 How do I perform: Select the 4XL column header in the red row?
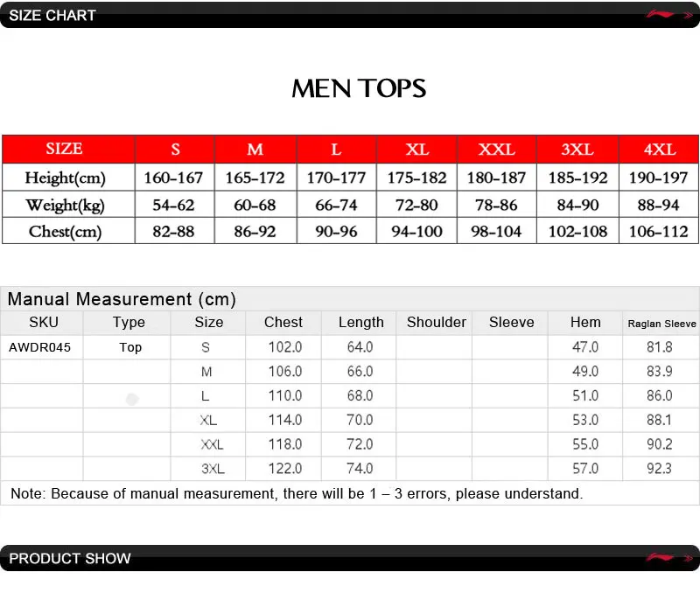tap(660, 149)
